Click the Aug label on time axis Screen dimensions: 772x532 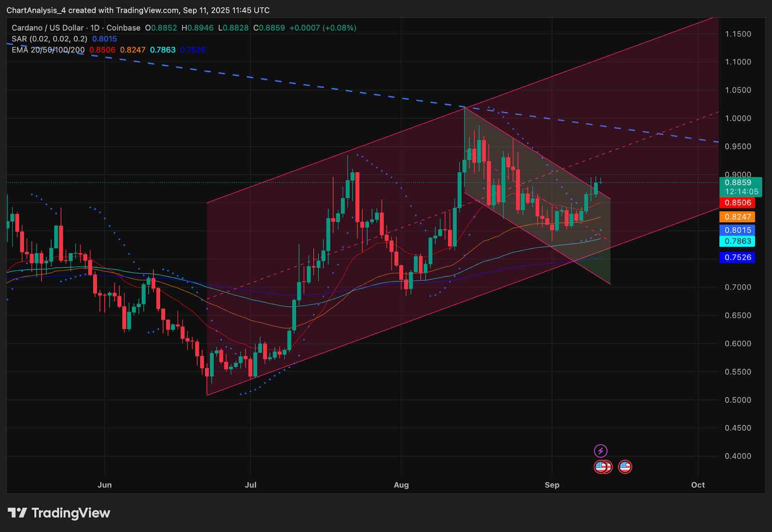coord(401,485)
